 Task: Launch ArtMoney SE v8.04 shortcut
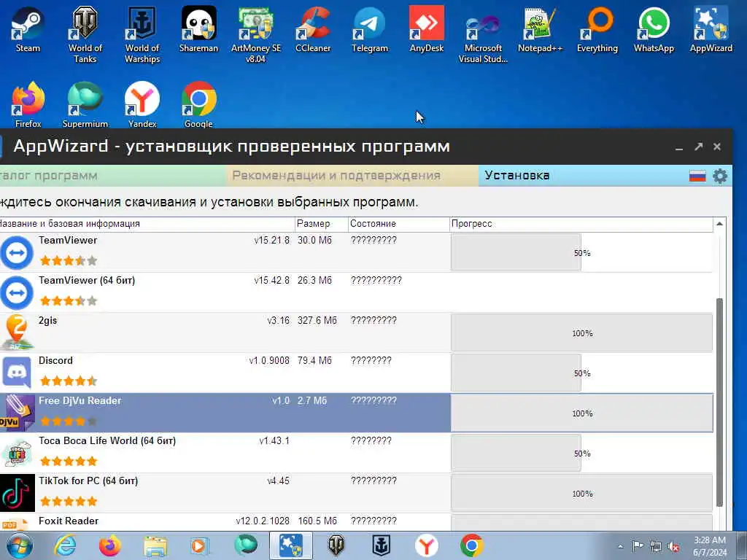256,34
